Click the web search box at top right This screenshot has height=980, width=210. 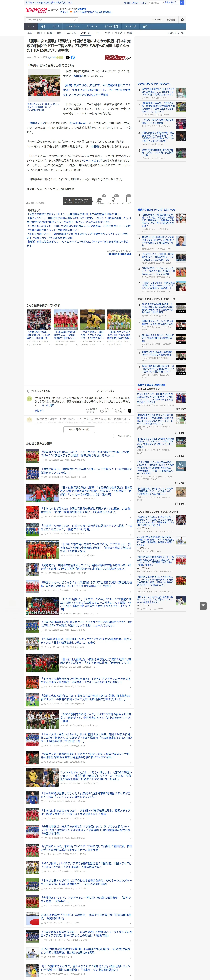pyautogui.click(x=164, y=3)
